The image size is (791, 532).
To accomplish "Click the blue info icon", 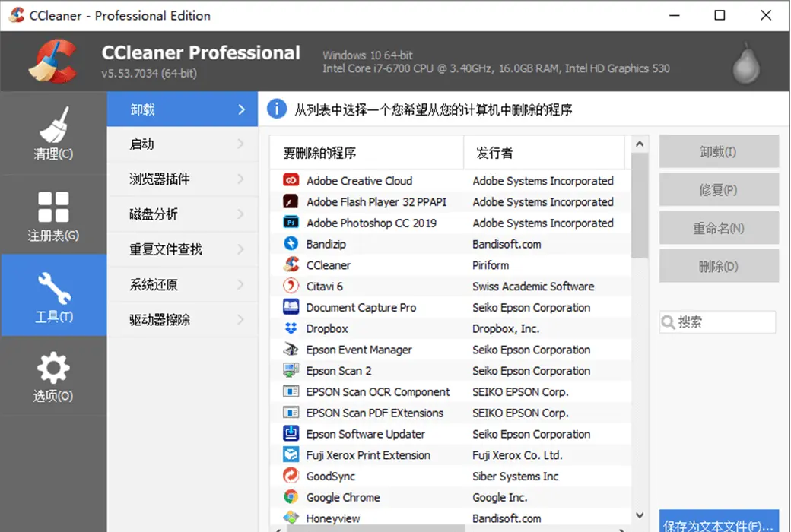I will coord(276,109).
